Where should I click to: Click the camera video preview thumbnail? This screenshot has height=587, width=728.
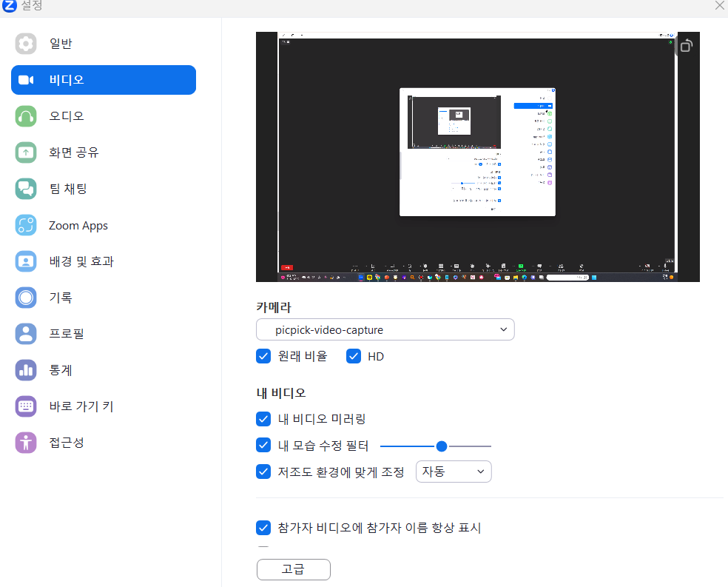tap(477, 157)
